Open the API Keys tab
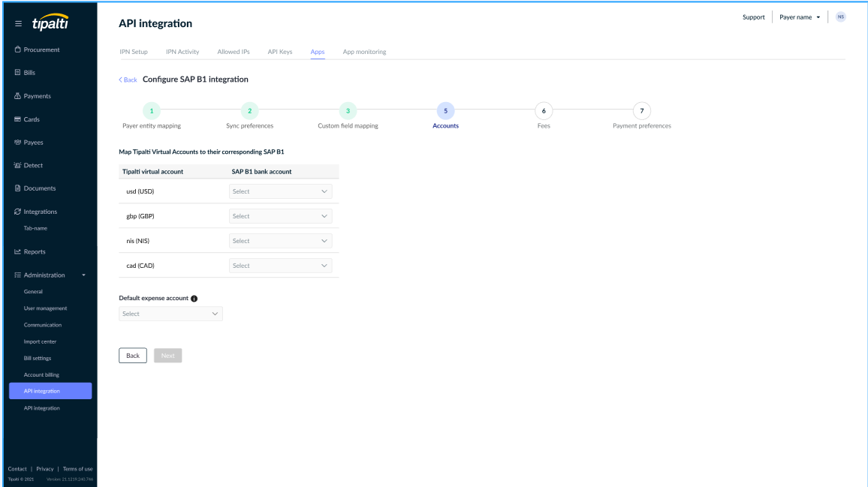The image size is (868, 487). coord(280,52)
